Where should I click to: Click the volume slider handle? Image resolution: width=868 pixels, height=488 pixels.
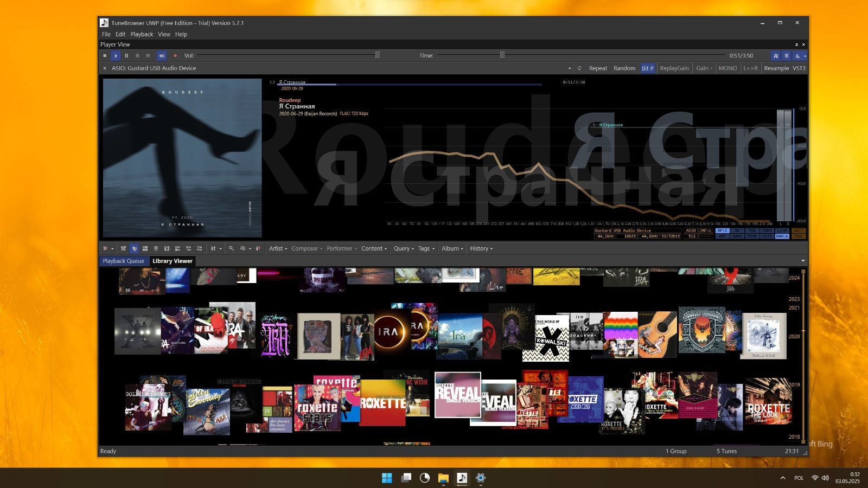click(378, 55)
